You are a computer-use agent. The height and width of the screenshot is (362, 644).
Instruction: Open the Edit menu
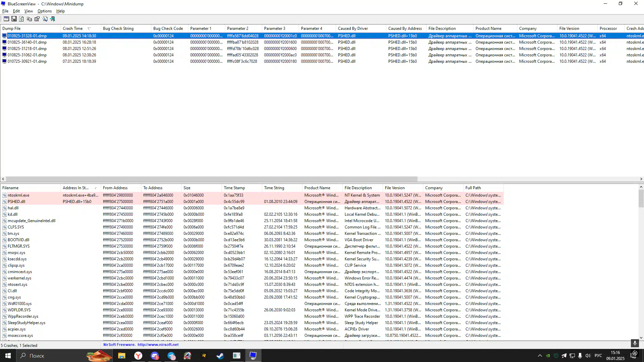click(x=16, y=11)
